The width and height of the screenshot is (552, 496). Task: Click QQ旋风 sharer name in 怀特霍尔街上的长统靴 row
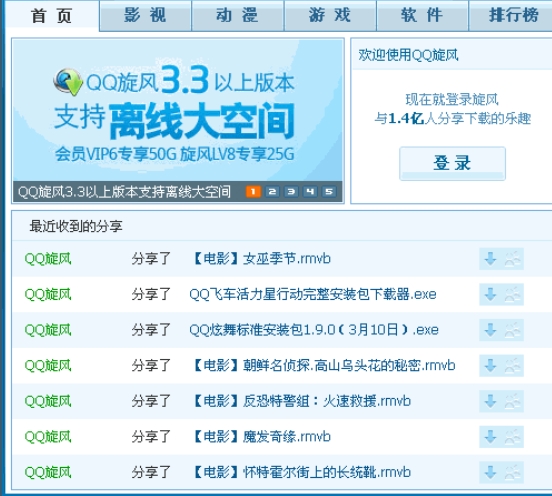(x=48, y=472)
